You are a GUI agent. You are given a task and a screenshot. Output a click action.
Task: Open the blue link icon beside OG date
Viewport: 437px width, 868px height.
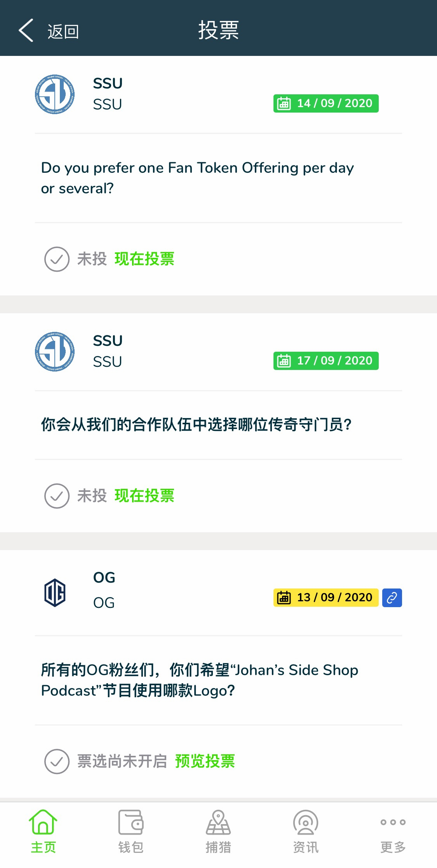pyautogui.click(x=392, y=597)
